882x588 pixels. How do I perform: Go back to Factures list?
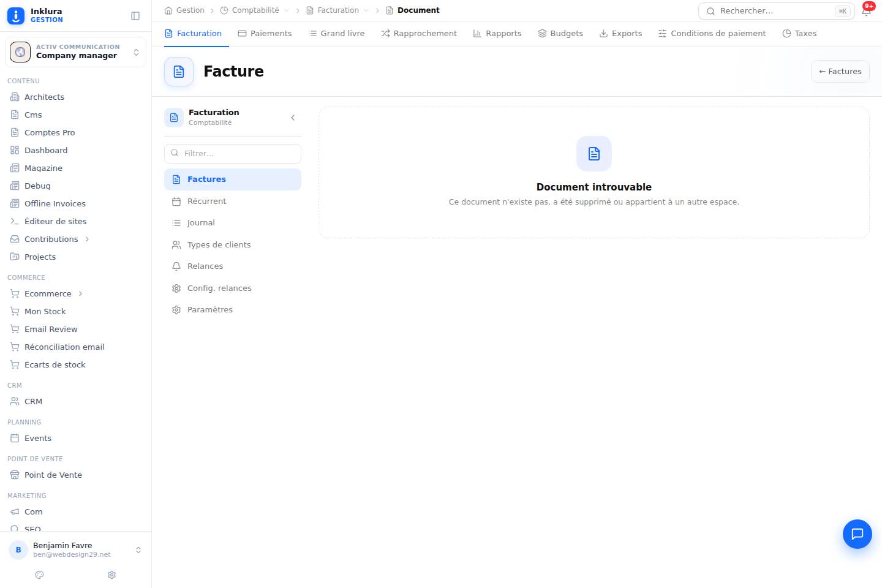(x=840, y=72)
